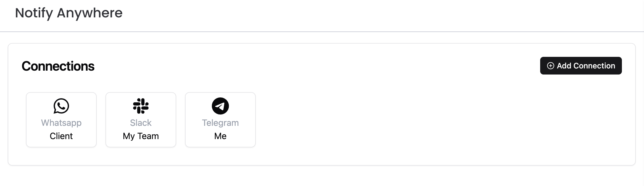
Task: Click the WhatsApp logo icon
Action: tap(61, 106)
